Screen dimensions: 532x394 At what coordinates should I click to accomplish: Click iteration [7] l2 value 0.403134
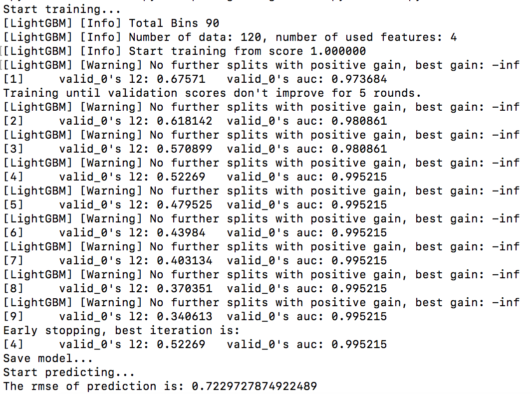[x=184, y=260]
